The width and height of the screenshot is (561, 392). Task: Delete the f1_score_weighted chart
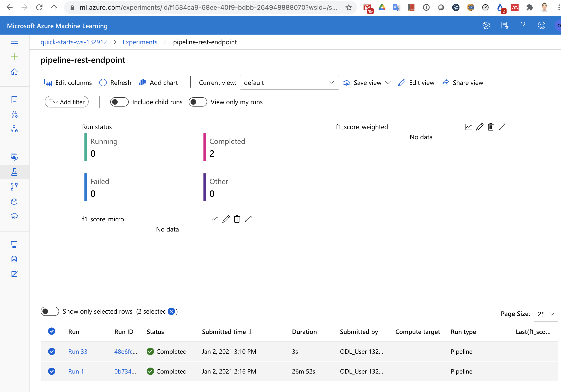[x=490, y=127]
